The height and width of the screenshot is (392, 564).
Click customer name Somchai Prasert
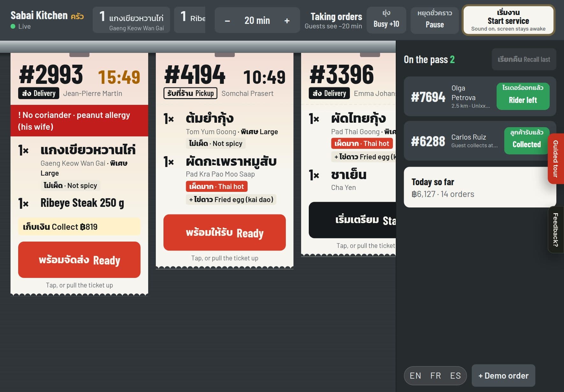248,93
